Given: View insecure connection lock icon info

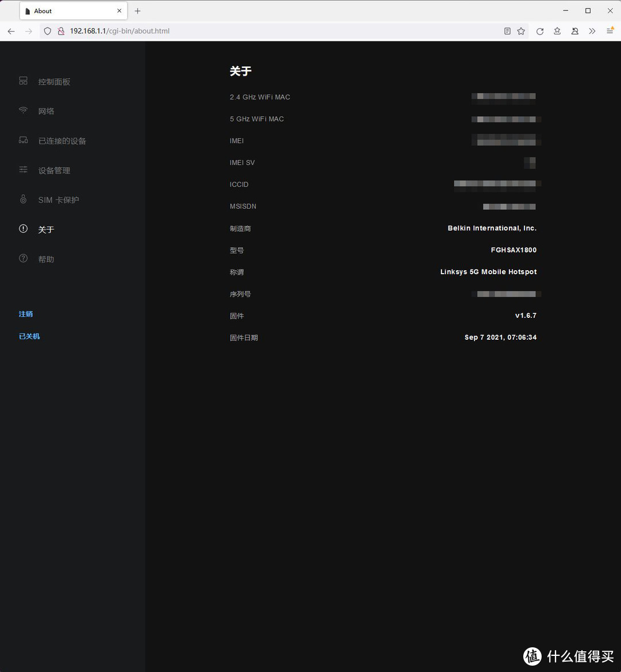Looking at the screenshot, I should pos(61,31).
